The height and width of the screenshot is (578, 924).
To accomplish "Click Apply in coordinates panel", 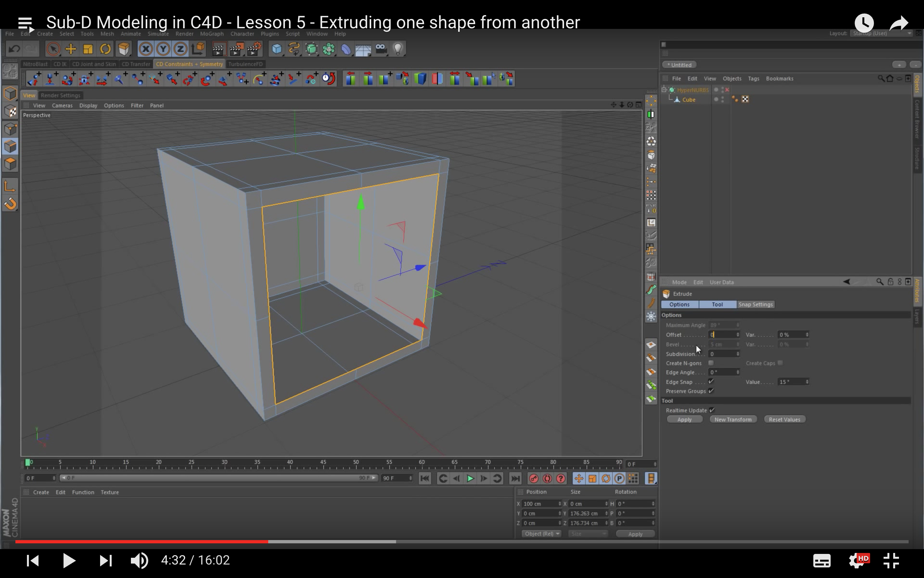I will (635, 534).
